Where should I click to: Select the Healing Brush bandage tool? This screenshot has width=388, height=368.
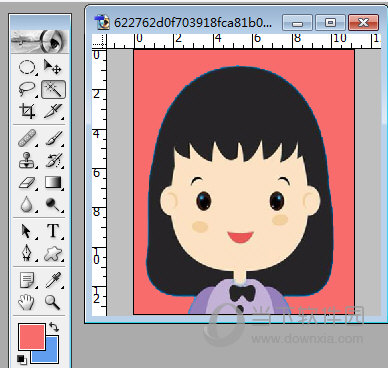(27, 138)
